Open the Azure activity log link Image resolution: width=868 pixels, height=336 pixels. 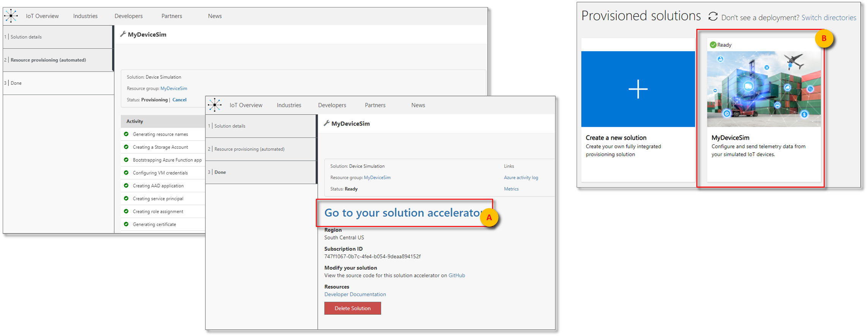tap(521, 177)
